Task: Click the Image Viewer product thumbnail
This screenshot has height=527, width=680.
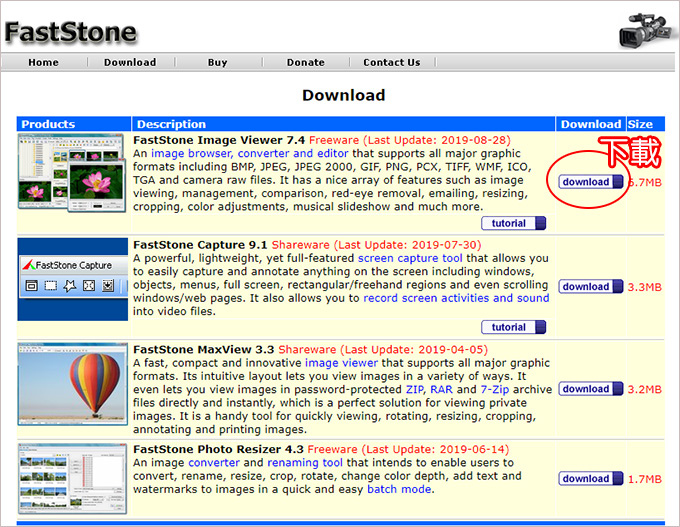Action: click(72, 173)
